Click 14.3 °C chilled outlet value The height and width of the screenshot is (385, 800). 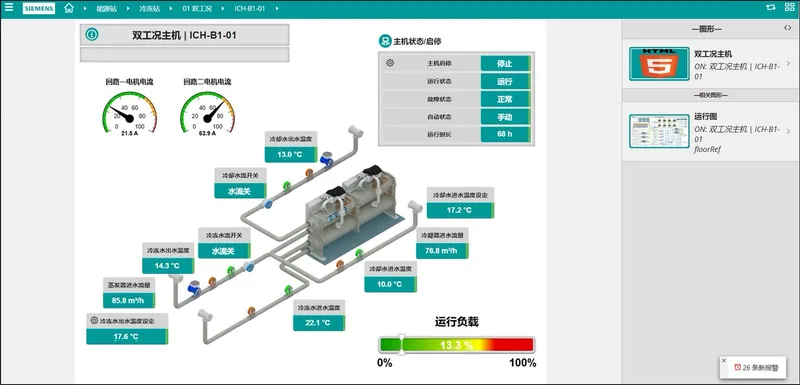click(168, 266)
